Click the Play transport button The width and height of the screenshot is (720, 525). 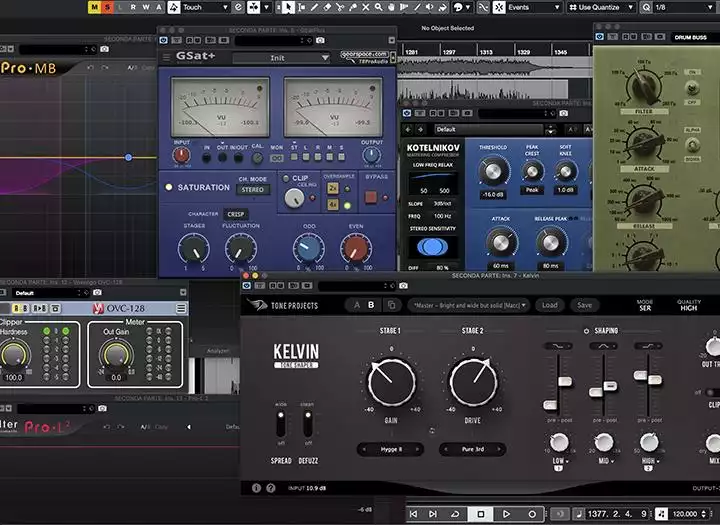506,514
